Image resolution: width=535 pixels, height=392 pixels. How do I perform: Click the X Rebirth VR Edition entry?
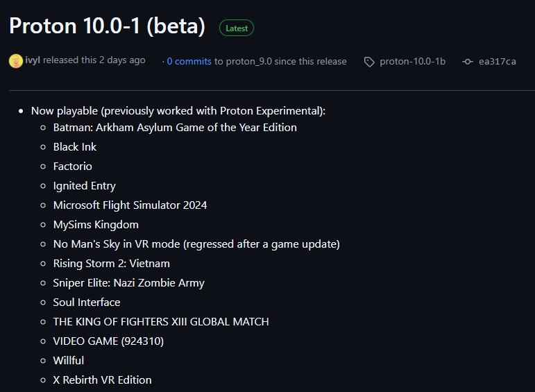(102, 380)
